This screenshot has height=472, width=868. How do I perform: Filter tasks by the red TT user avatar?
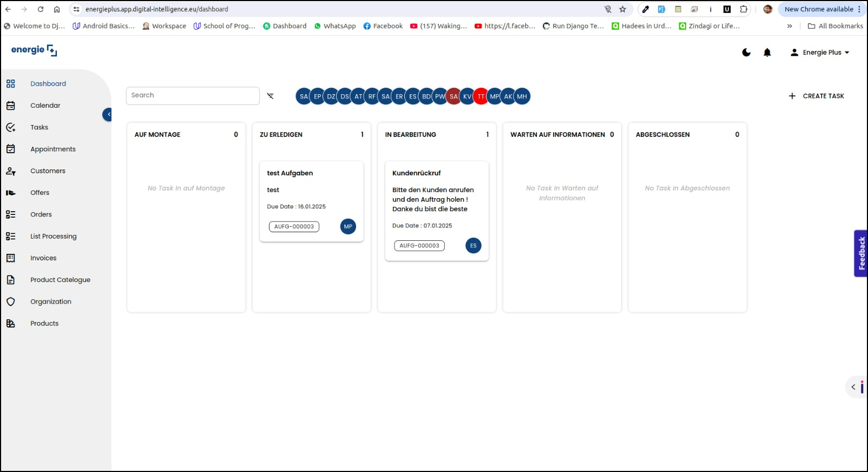click(x=481, y=96)
